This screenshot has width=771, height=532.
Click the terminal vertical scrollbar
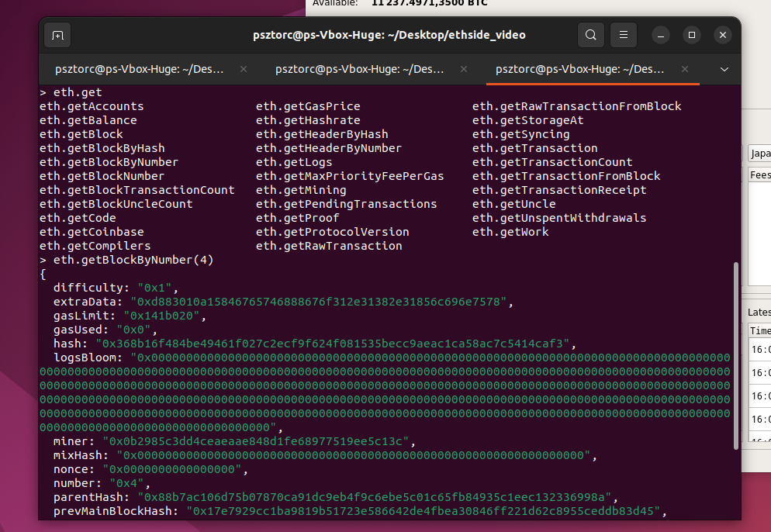pyautogui.click(x=736, y=355)
